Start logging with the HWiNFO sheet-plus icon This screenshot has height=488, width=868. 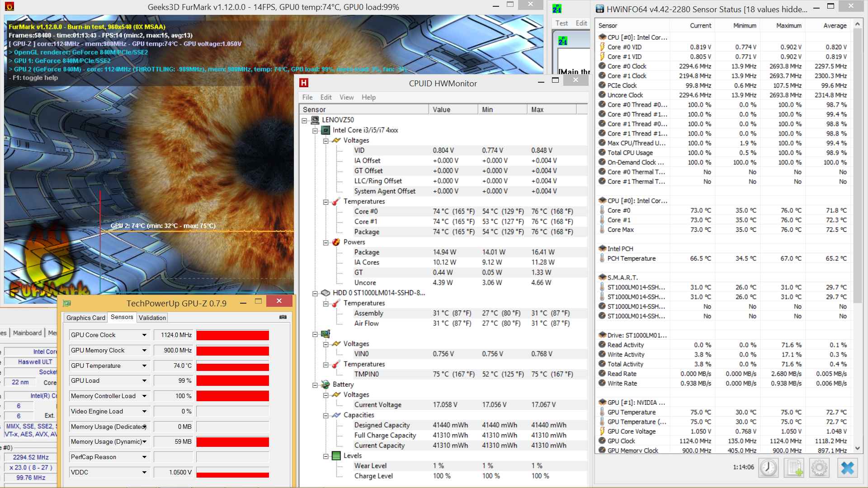tap(794, 468)
